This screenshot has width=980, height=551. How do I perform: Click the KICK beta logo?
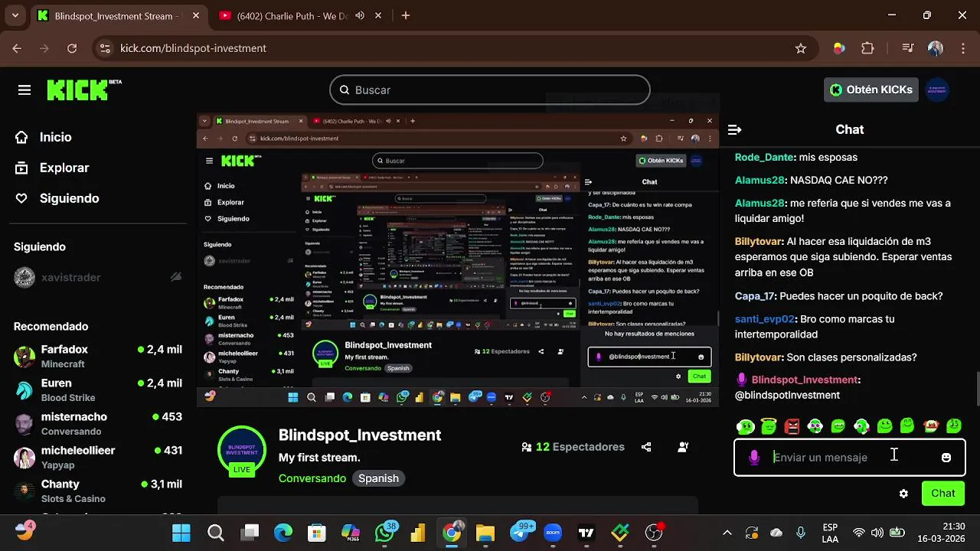(83, 90)
